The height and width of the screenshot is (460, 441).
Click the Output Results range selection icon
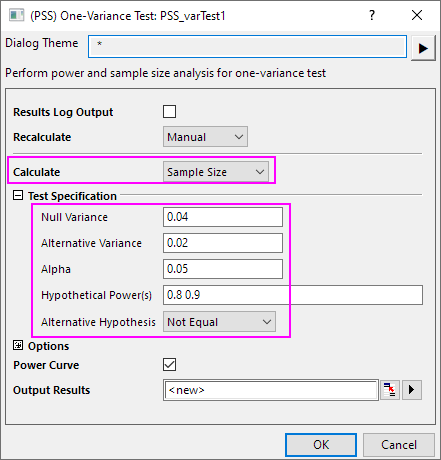click(x=390, y=390)
